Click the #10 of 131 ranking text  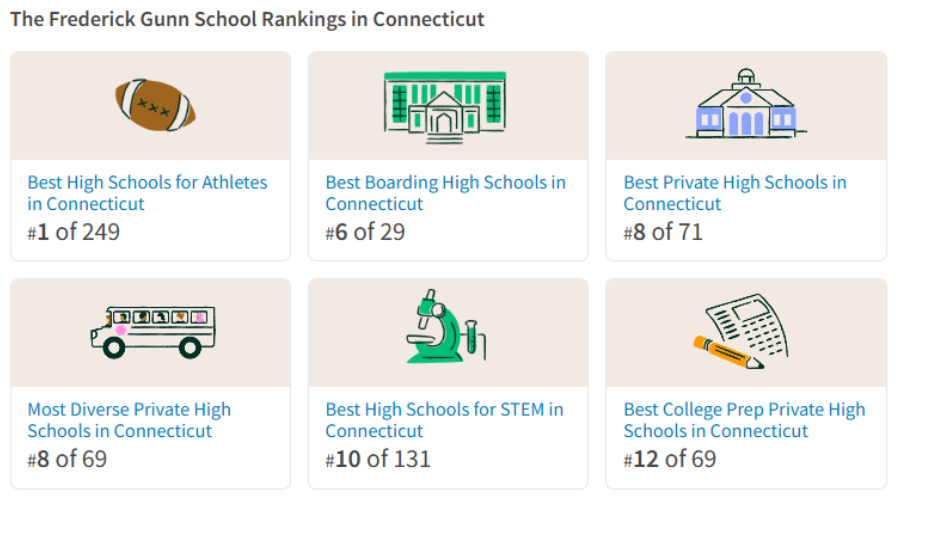(x=378, y=460)
